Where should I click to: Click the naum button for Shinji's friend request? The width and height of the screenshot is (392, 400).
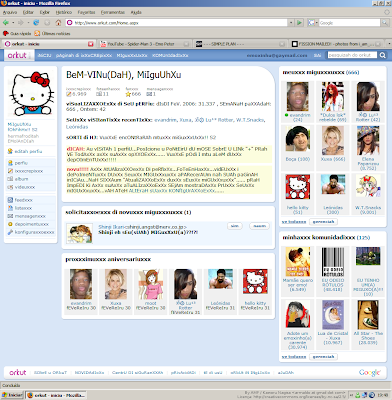tap(259, 226)
